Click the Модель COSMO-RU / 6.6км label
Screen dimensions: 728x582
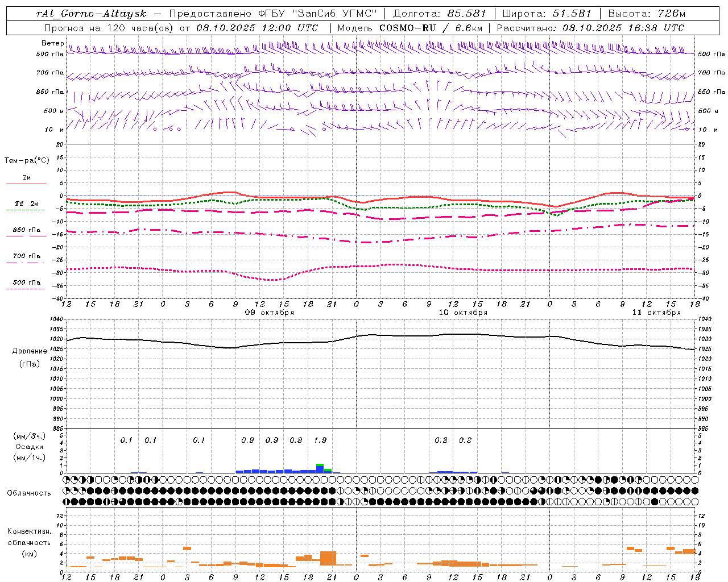click(409, 28)
